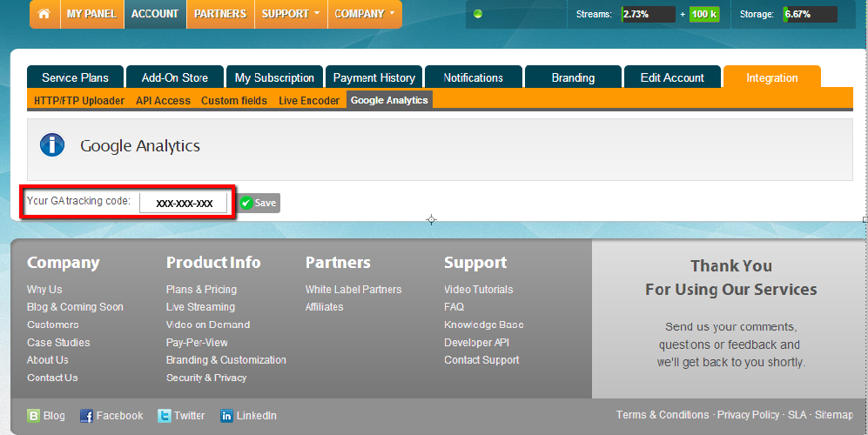Open the My Subscription tab

[x=274, y=77]
